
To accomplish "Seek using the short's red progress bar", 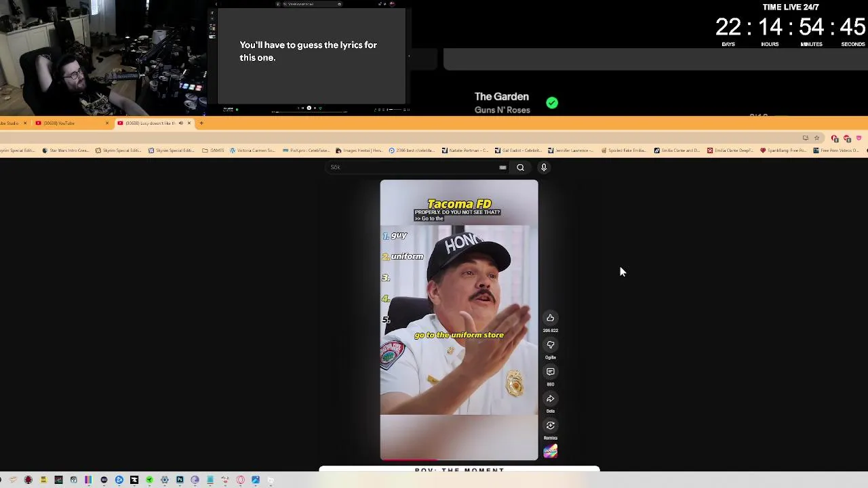I will [x=459, y=460].
